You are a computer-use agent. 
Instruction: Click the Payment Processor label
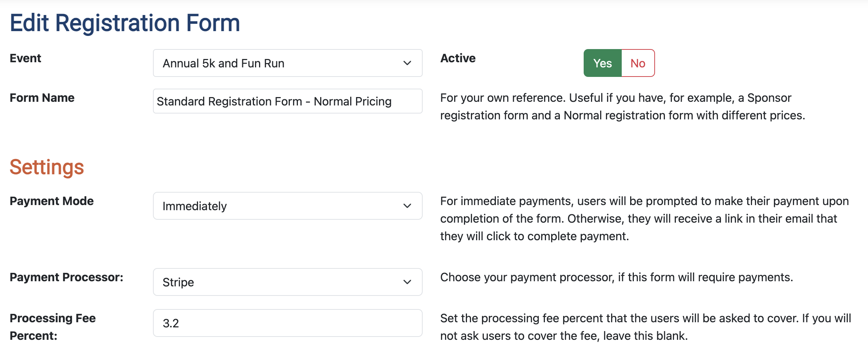[x=66, y=277]
